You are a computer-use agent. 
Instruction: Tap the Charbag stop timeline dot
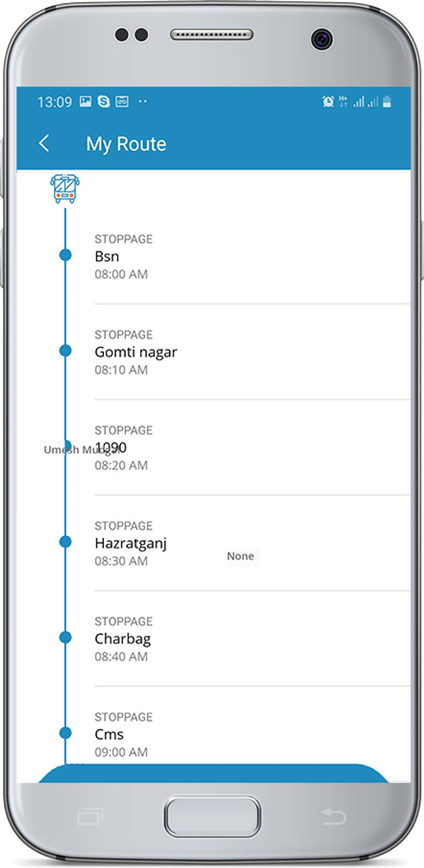[65, 637]
